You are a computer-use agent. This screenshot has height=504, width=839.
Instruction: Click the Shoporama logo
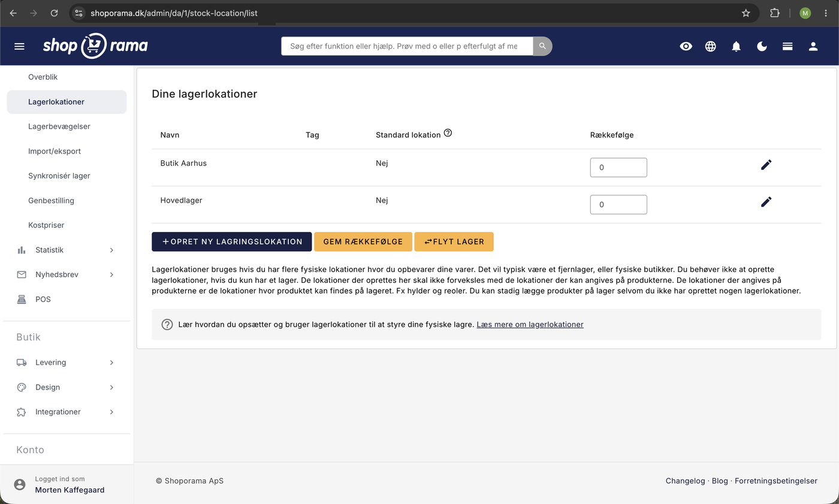coord(95,46)
